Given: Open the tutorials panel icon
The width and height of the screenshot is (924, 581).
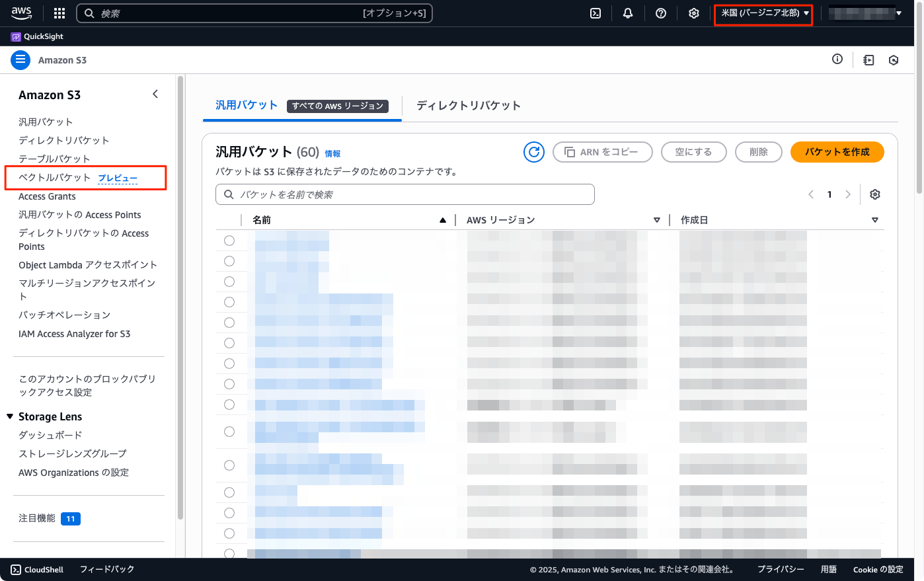Looking at the screenshot, I should [868, 60].
